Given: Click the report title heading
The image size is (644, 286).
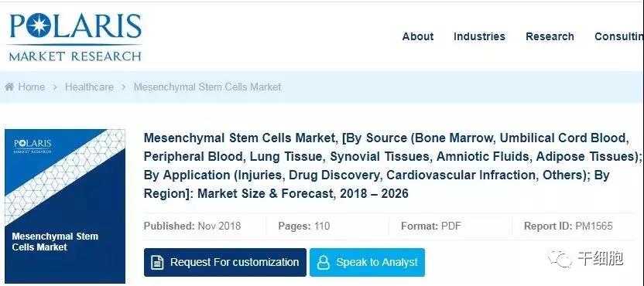Looking at the screenshot, I should pyautogui.click(x=392, y=165).
